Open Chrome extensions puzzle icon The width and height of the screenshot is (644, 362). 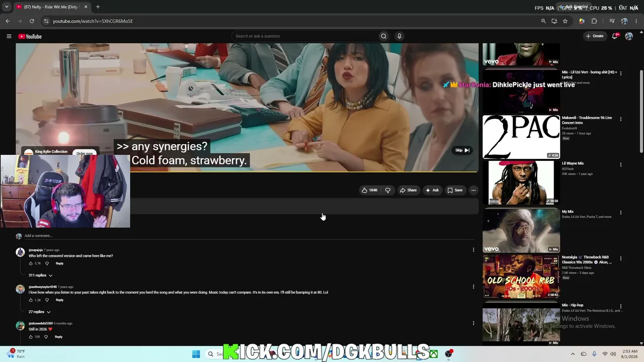coord(594,21)
